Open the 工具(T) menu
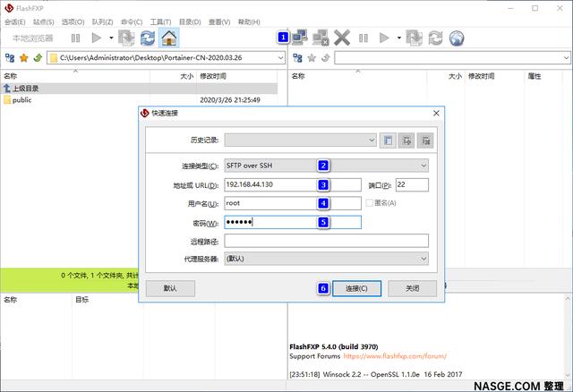This screenshot has width=573, height=392. (161, 21)
